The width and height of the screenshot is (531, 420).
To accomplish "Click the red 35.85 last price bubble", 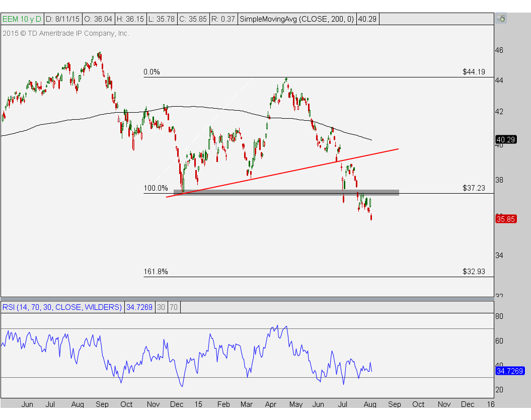I will coord(506,219).
